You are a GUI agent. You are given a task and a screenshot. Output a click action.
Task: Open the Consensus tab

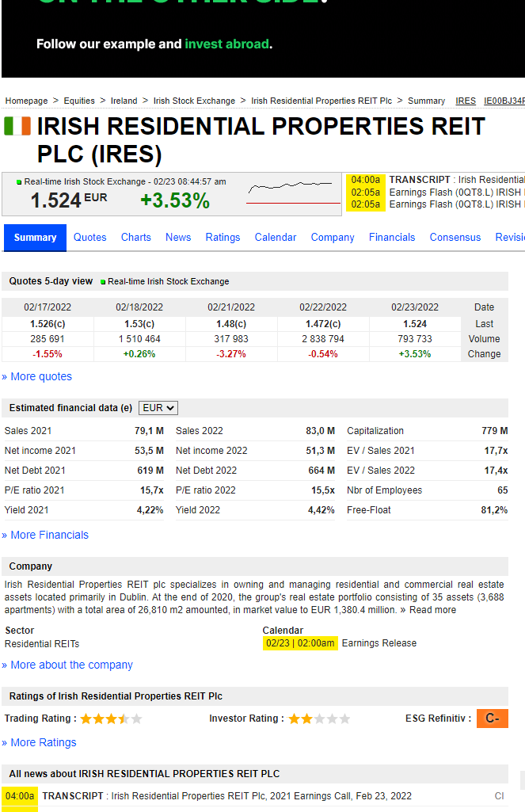[455, 237]
